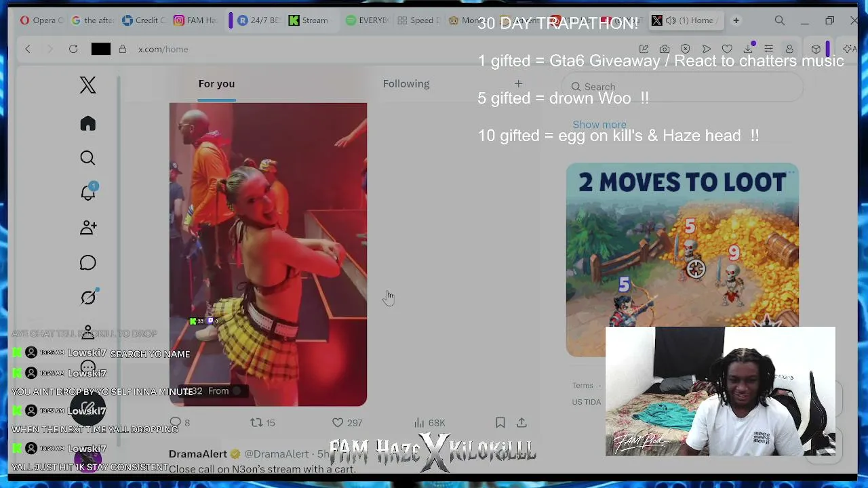Open Chat messages in the sidebar

87,262
